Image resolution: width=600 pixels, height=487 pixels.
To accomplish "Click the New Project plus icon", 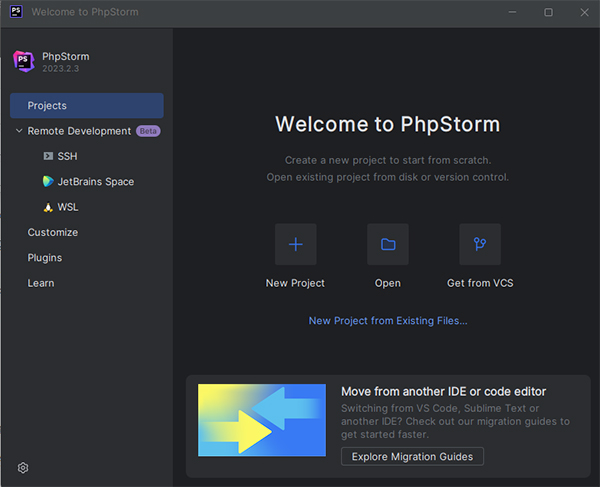I will coord(295,244).
